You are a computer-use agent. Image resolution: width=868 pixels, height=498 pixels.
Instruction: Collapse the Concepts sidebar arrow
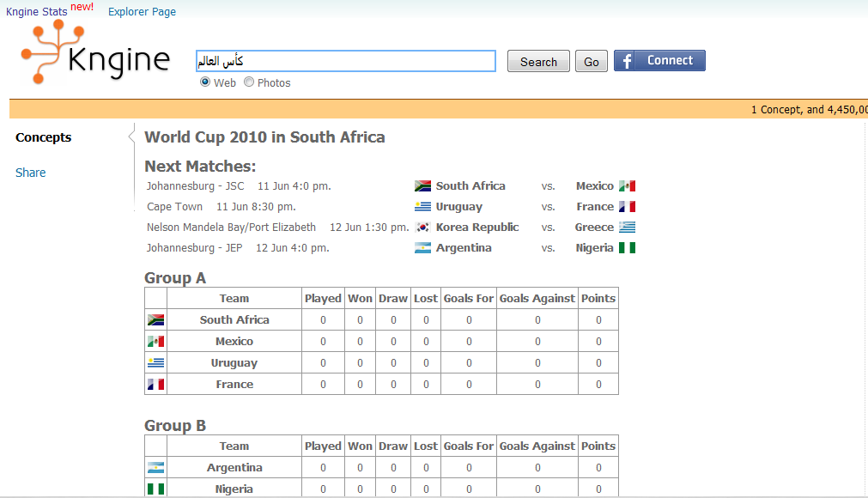(x=131, y=137)
